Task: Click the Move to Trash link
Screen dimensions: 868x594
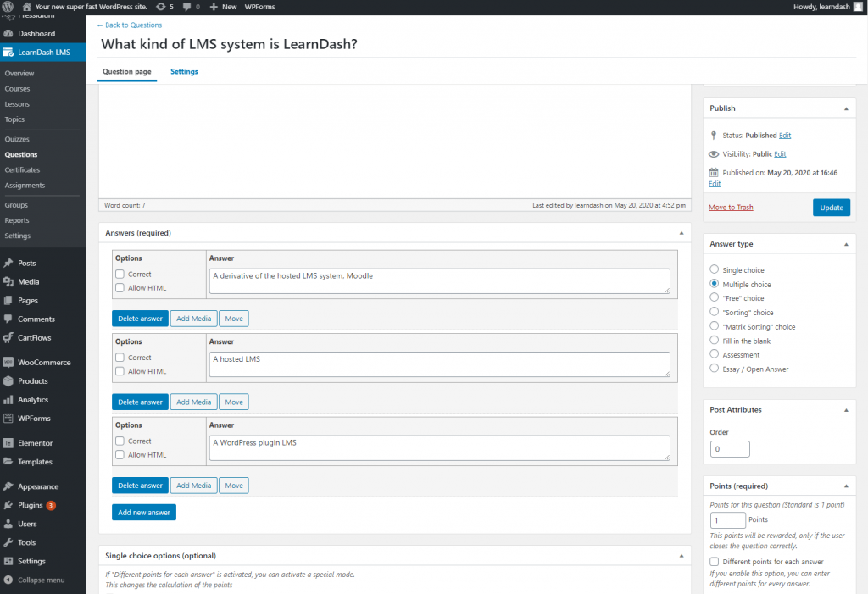Action: tap(731, 208)
